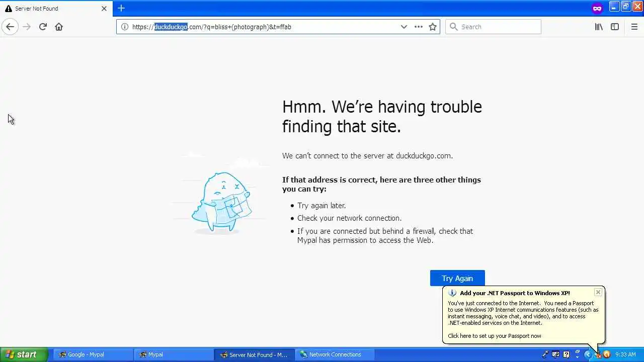Open the Library panel

pyautogui.click(x=599, y=27)
